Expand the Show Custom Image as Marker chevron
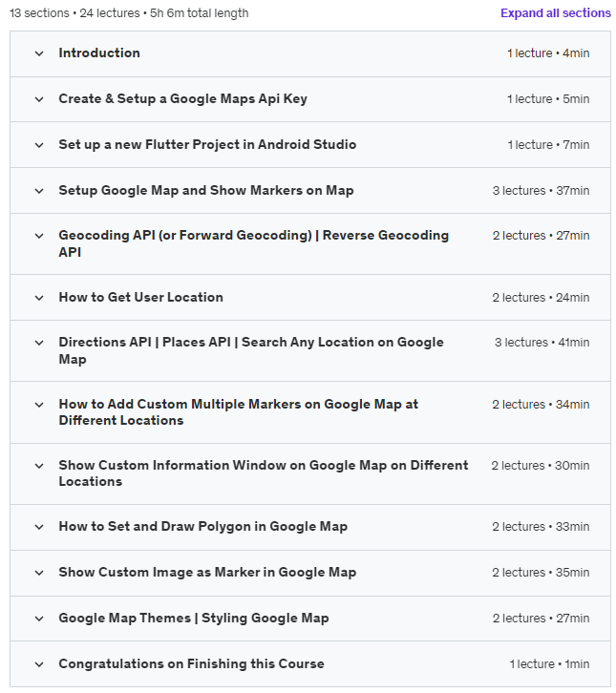 coord(39,573)
